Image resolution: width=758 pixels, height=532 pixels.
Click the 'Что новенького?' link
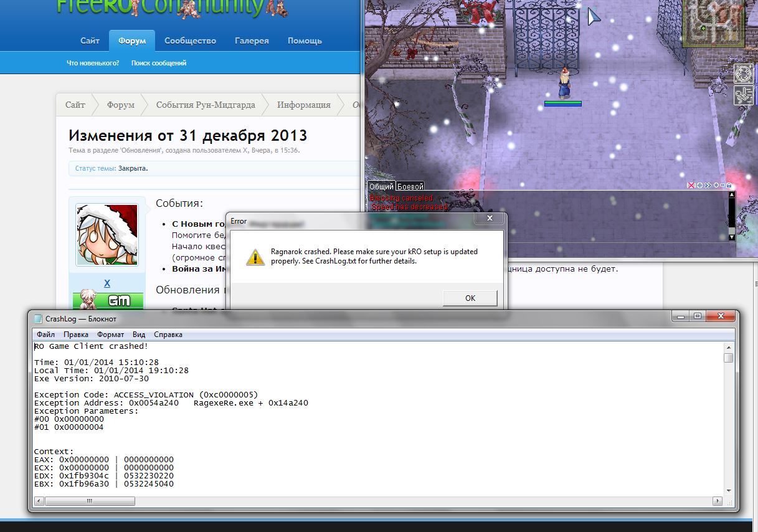(93, 63)
